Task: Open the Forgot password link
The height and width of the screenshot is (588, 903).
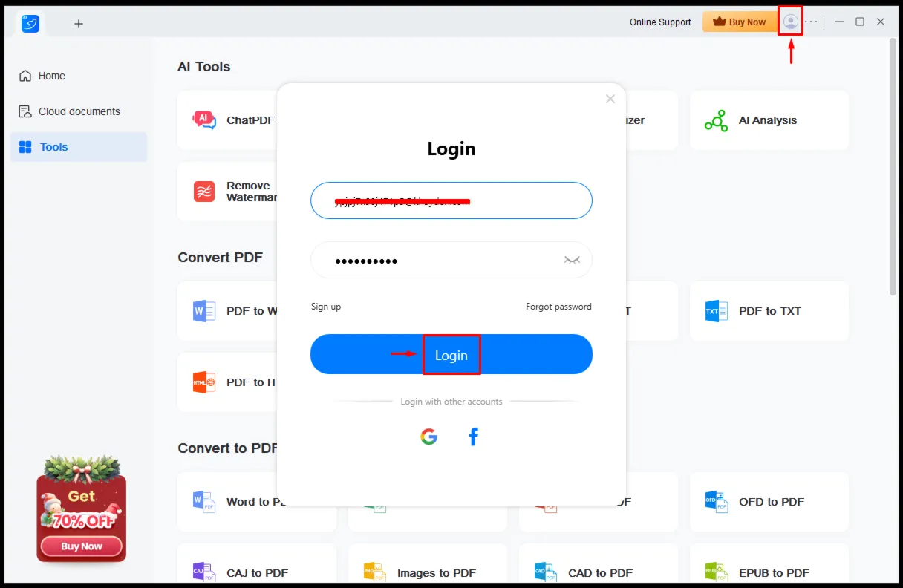Action: pos(558,307)
